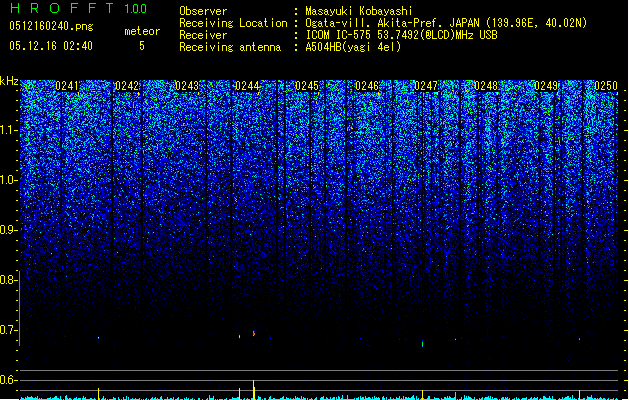This screenshot has height=400, width=629.
Task: Select observer name Masayuki Kobayashi
Action: click(359, 11)
